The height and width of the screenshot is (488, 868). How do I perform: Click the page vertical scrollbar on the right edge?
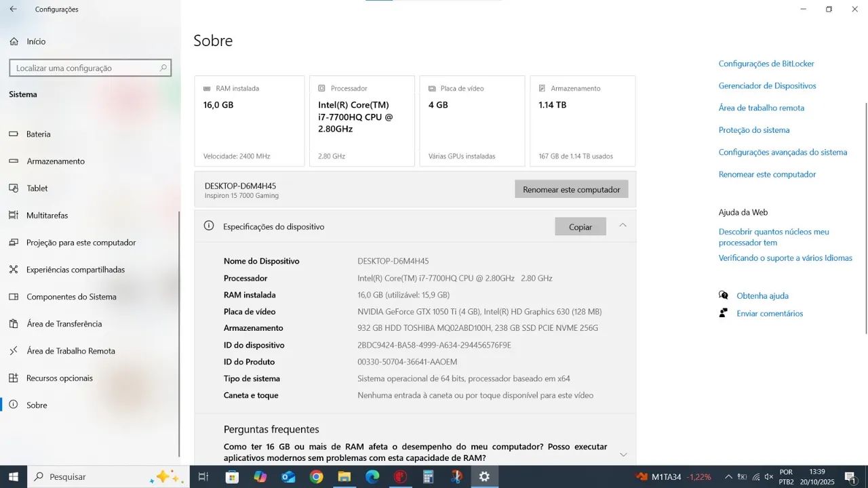tap(865, 217)
